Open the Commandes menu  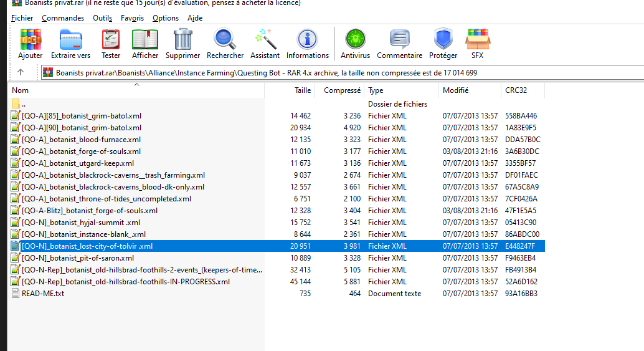[x=63, y=18]
